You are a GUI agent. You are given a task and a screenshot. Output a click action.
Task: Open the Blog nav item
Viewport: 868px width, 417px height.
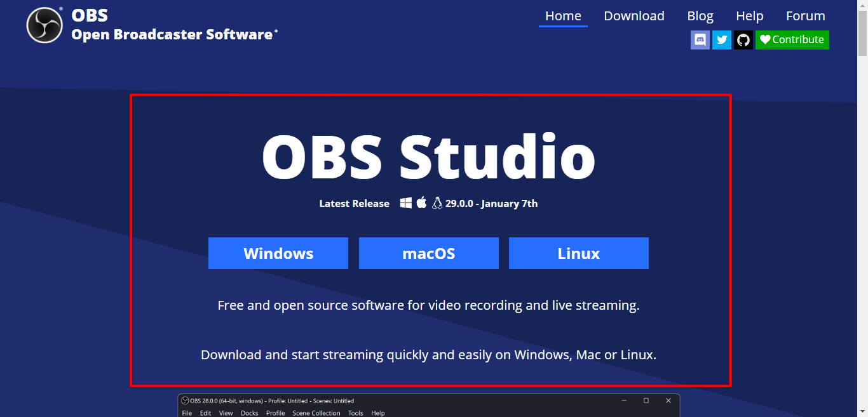[700, 16]
